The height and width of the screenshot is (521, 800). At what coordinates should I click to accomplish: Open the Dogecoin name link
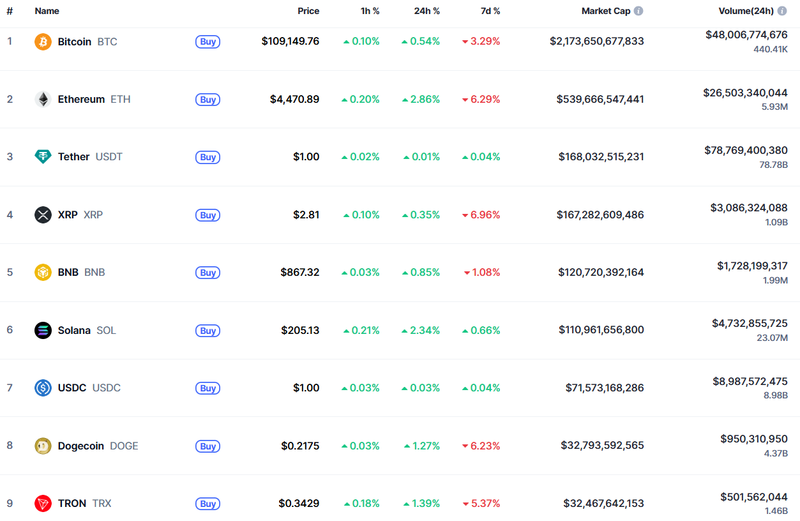pyautogui.click(x=81, y=446)
